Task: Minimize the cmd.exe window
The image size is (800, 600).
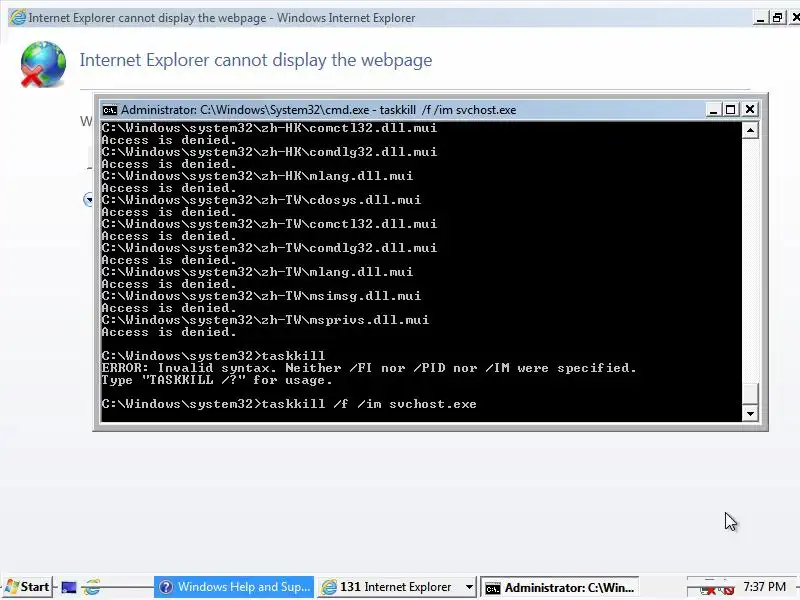Action: click(x=713, y=109)
